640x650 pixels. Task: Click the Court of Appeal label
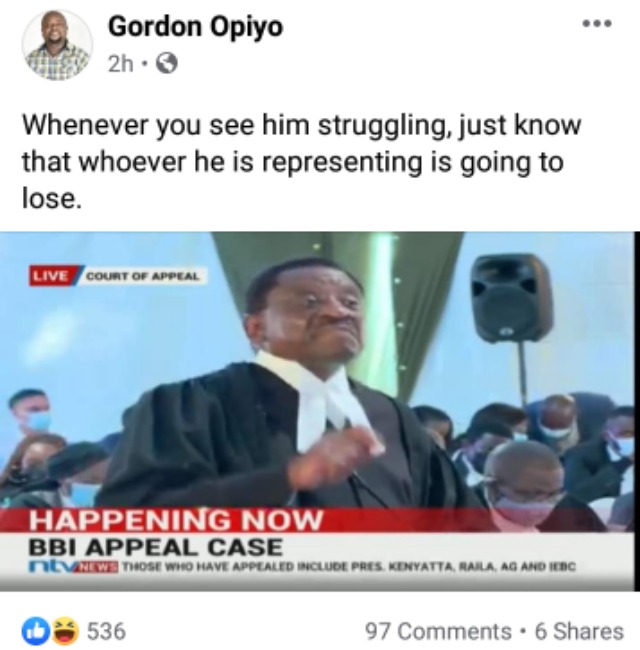(142, 276)
